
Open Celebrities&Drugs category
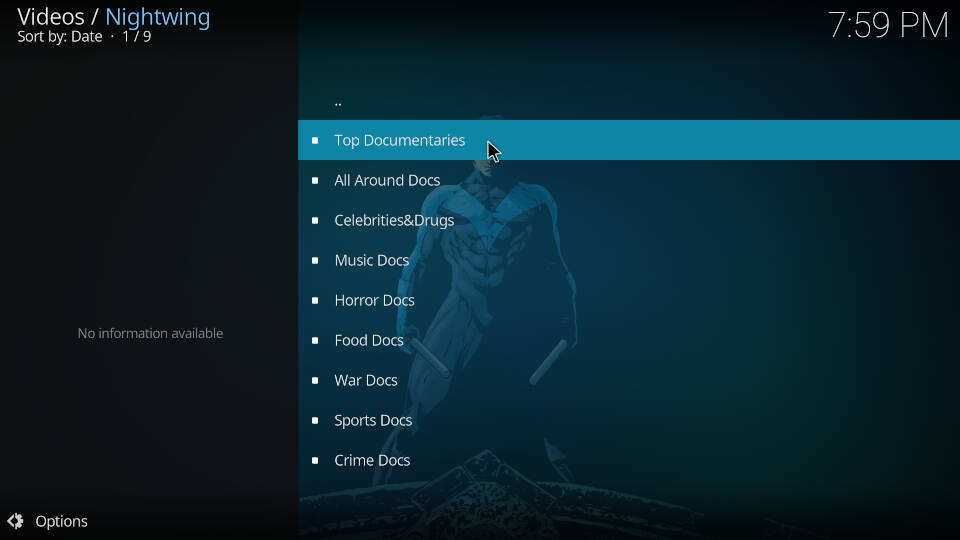(x=629, y=220)
